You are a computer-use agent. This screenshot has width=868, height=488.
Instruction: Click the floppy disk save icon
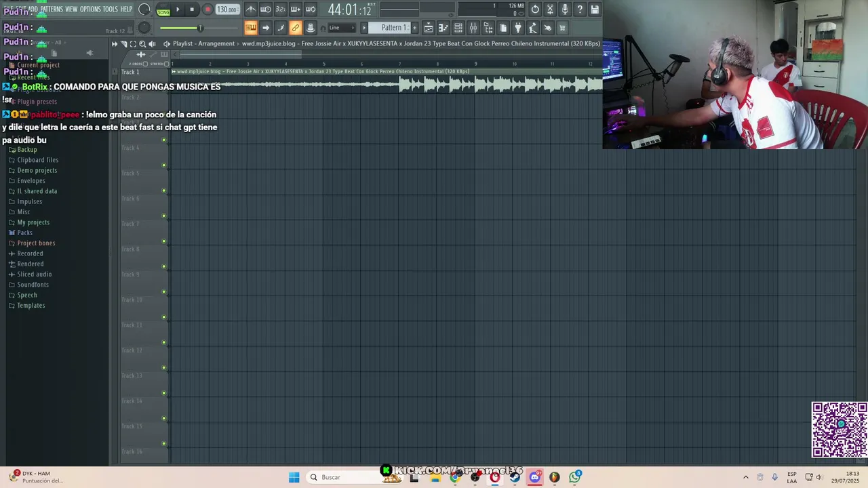click(x=595, y=9)
